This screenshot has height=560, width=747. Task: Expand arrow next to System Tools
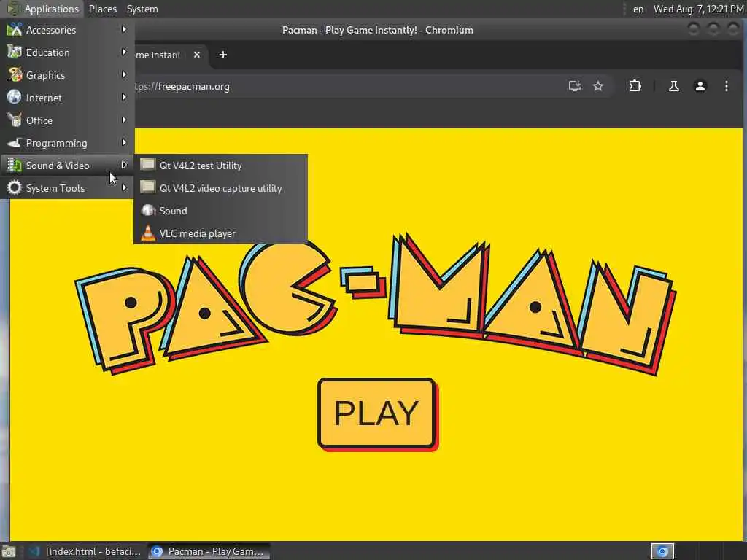[124, 187]
